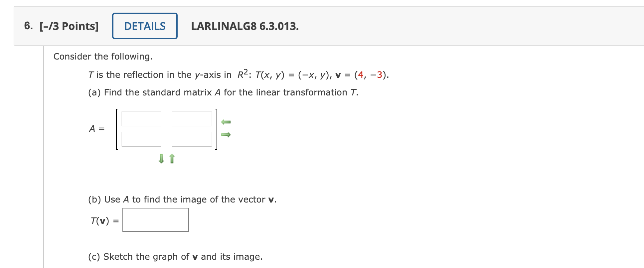
Task: Click the A = matrix label
Action: pos(97,129)
